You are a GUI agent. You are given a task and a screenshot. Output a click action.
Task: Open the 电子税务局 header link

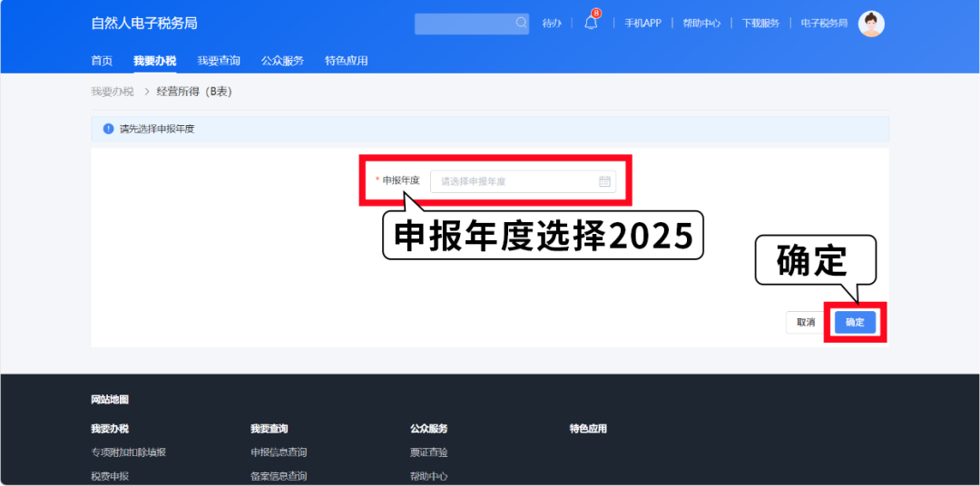[824, 23]
